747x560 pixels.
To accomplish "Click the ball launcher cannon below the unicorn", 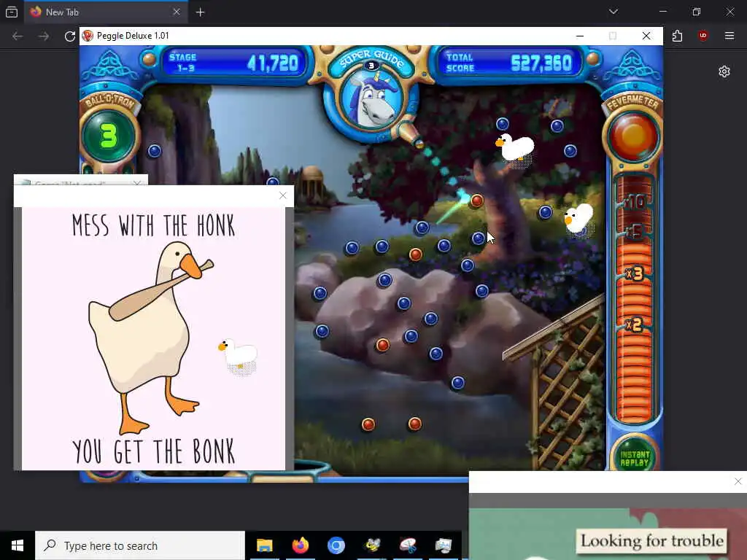I will click(x=411, y=134).
